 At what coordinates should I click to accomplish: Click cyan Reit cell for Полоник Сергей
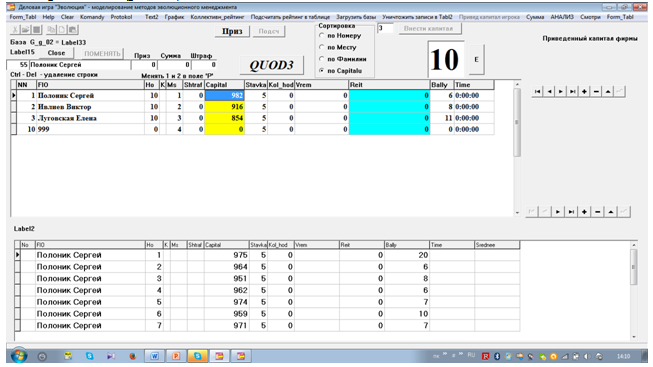[x=389, y=95]
